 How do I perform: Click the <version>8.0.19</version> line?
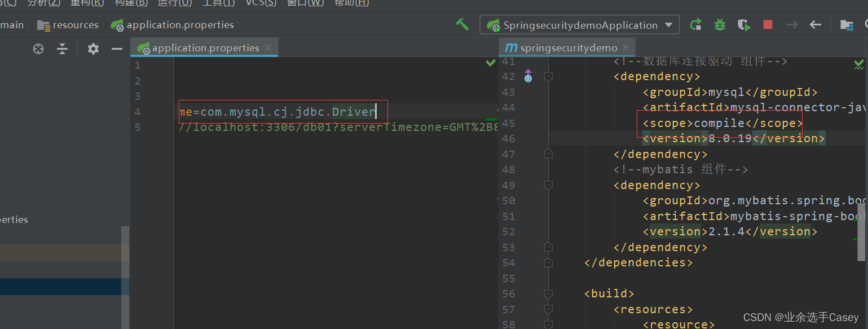coord(734,138)
